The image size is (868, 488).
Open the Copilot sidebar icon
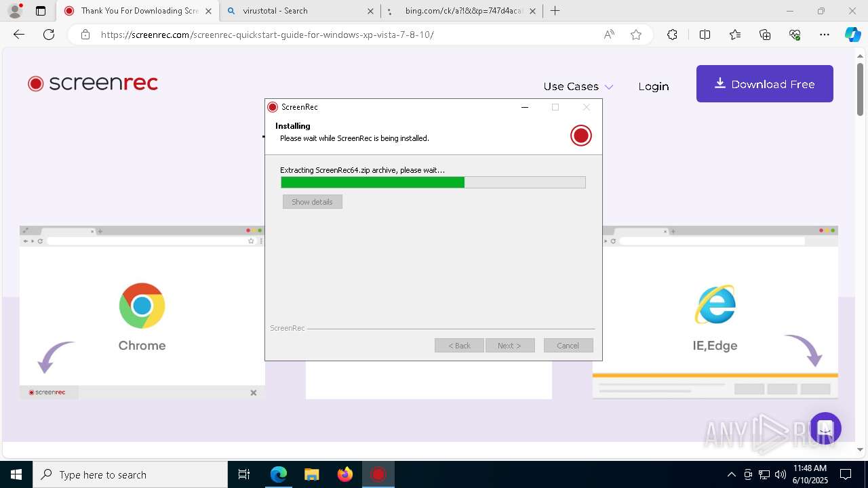pos(852,35)
